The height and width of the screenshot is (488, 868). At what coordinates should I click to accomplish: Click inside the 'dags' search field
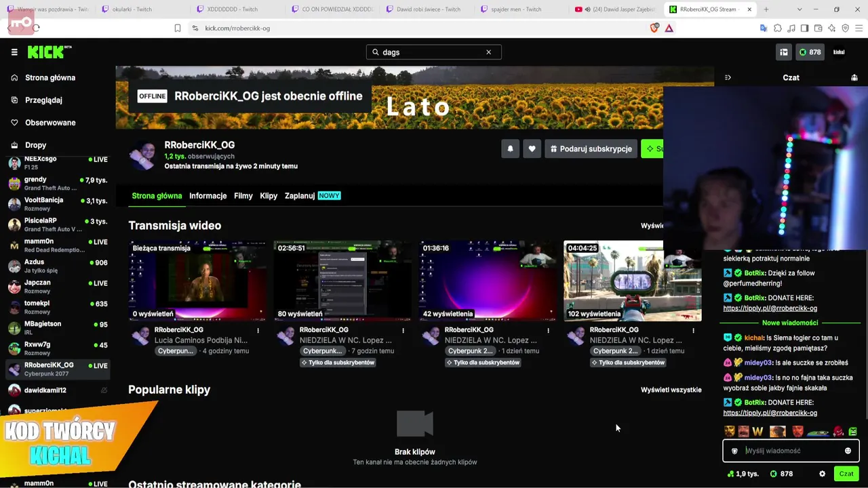(433, 52)
